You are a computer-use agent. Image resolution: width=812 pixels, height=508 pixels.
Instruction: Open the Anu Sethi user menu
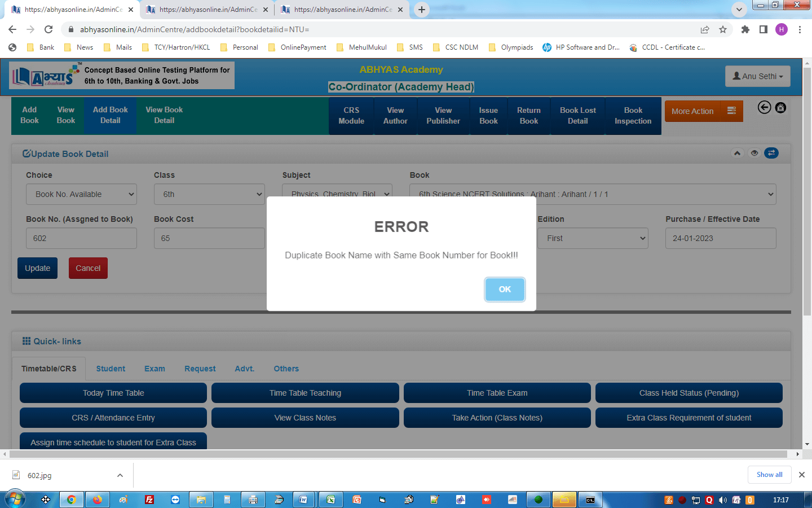(757, 76)
